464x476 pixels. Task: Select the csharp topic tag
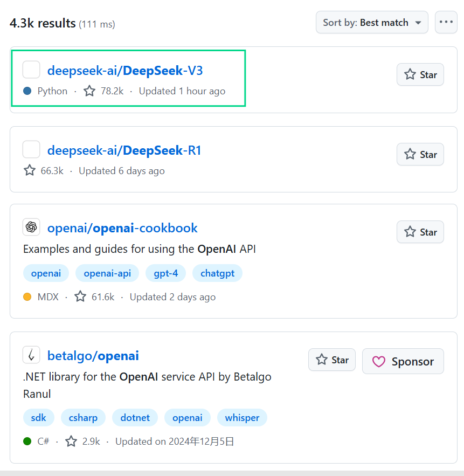coord(83,418)
